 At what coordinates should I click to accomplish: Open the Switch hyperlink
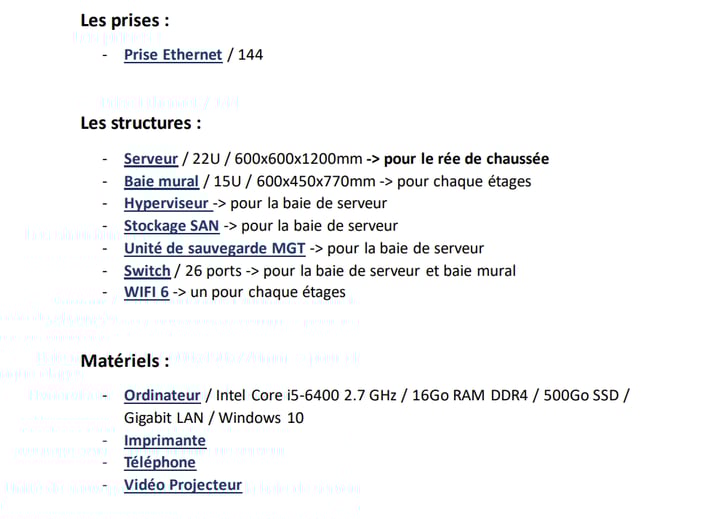[147, 271]
